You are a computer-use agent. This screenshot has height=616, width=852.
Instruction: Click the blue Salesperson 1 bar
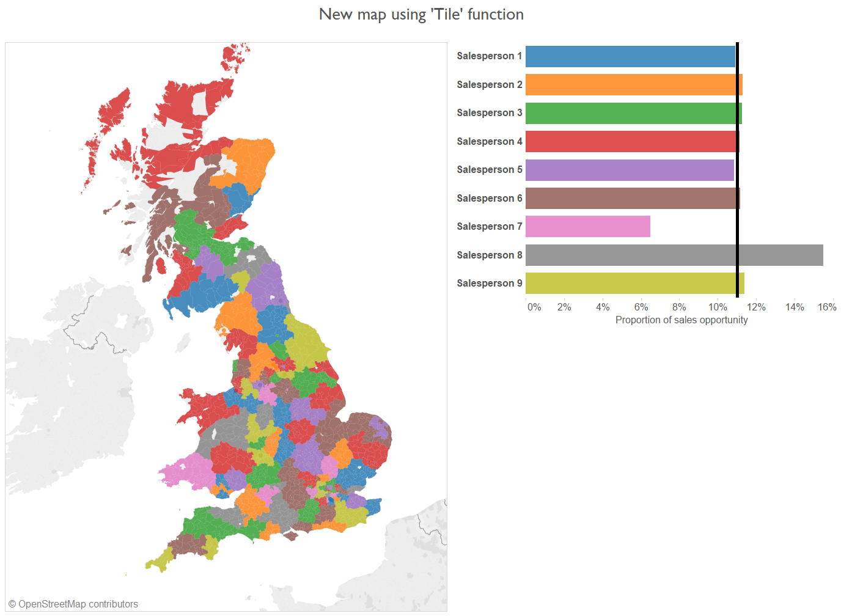(630, 56)
